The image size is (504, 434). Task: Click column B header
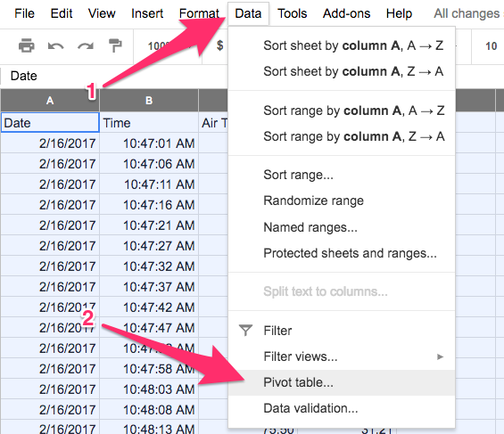(149, 101)
